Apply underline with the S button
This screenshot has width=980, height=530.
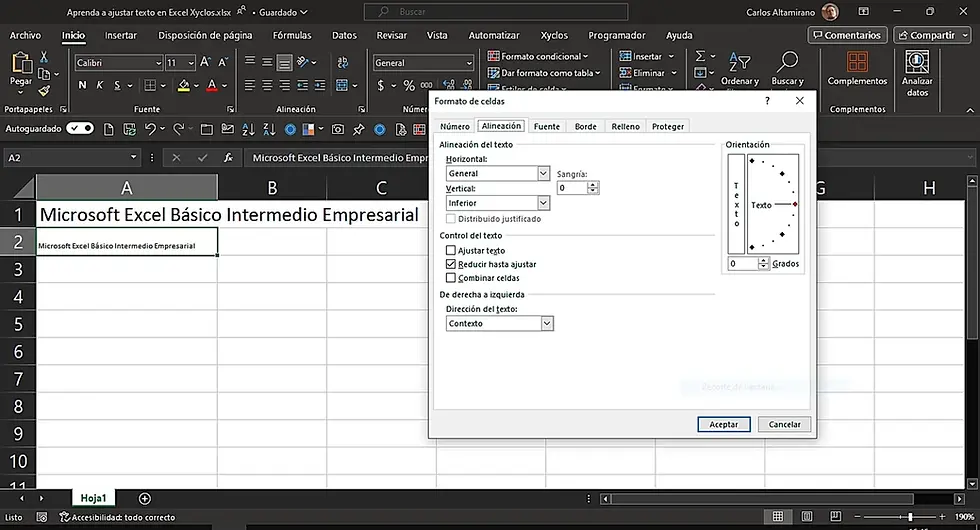(117, 85)
